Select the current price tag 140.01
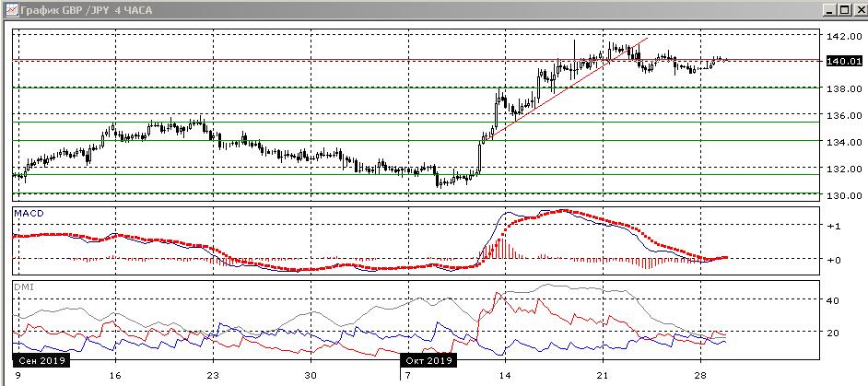The height and width of the screenshot is (386, 868). point(843,61)
